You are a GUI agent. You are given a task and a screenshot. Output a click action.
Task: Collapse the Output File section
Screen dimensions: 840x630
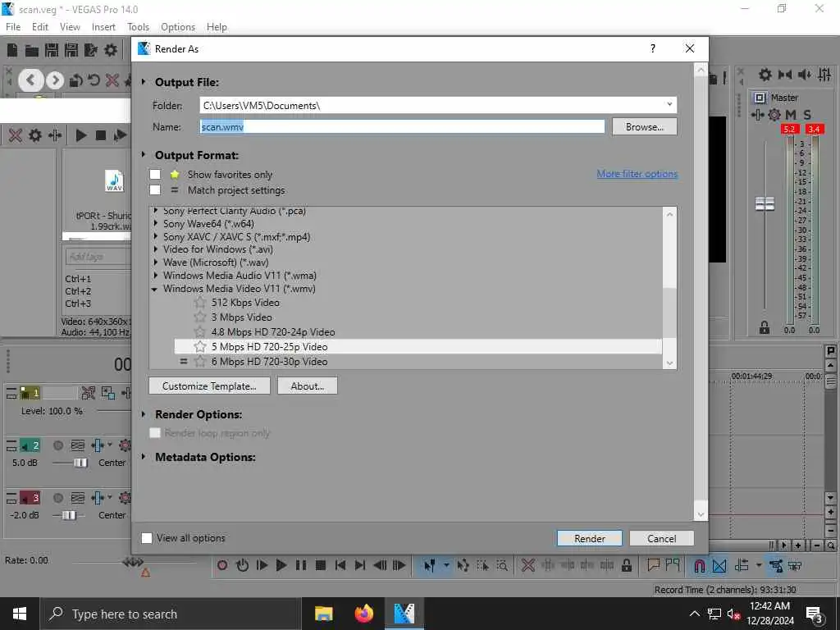pyautogui.click(x=143, y=82)
